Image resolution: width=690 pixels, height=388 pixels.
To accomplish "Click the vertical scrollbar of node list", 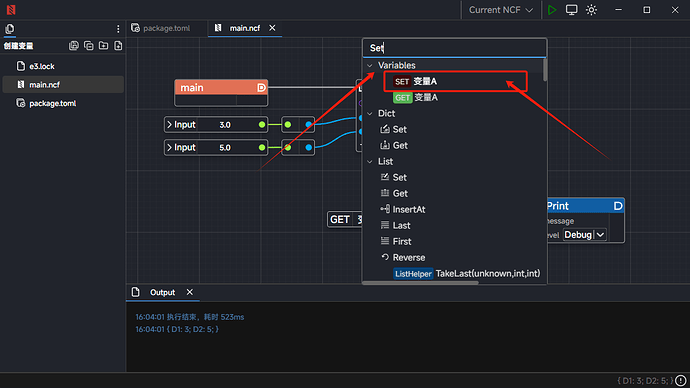I will tap(545, 70).
